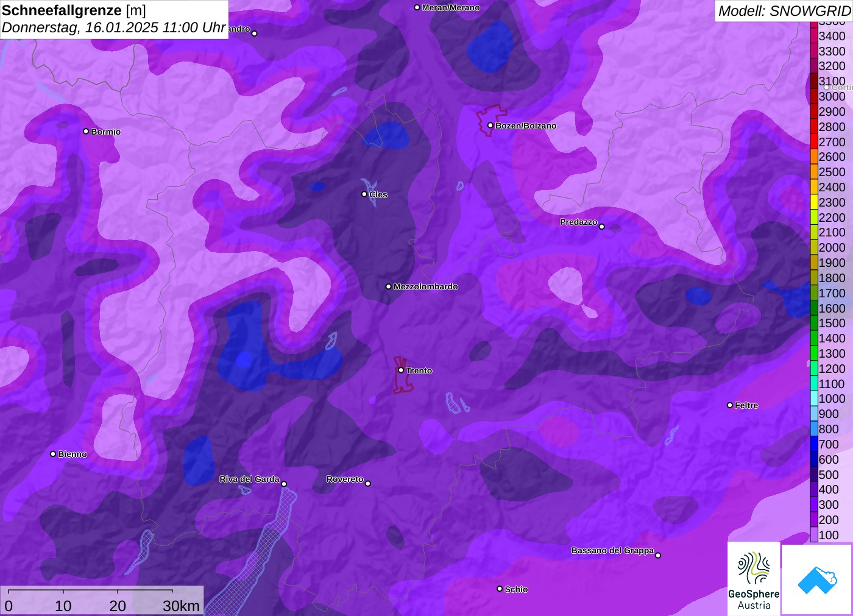This screenshot has height=616, width=853.
Task: Click the Riva del Garda label
Action: (x=249, y=479)
